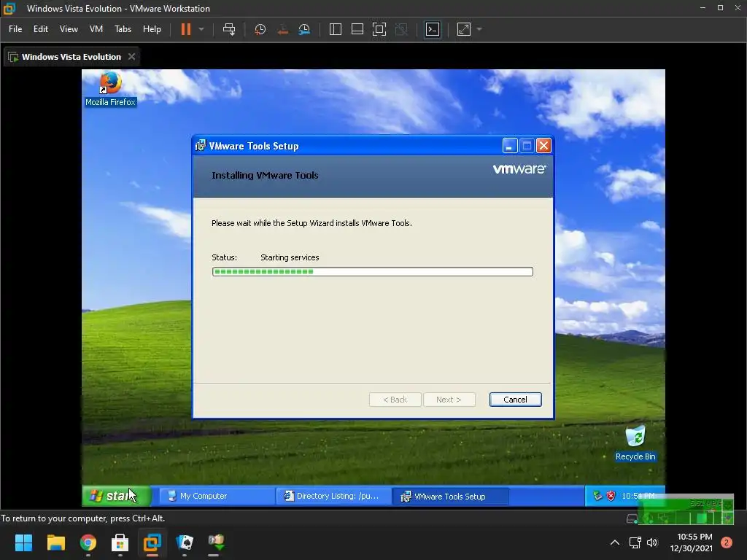The width and height of the screenshot is (747, 560).
Task: Toggle the thumbnail bar view
Action: [x=357, y=29]
